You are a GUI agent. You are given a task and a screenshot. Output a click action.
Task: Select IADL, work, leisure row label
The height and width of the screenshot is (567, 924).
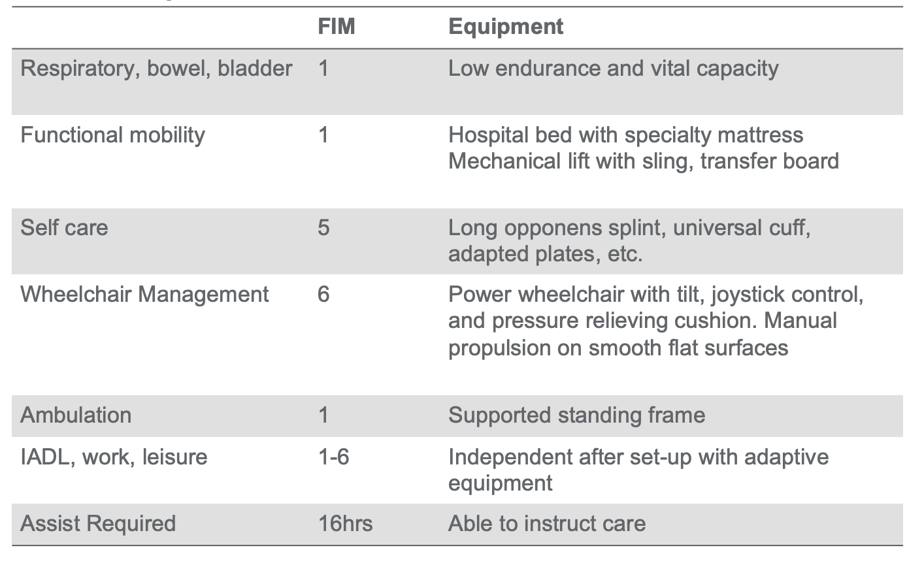114,457
